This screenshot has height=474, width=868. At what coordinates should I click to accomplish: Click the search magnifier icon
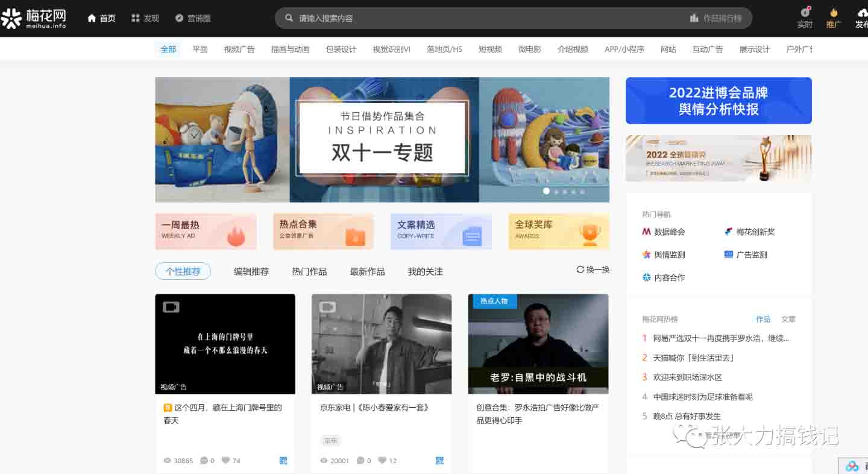click(289, 19)
